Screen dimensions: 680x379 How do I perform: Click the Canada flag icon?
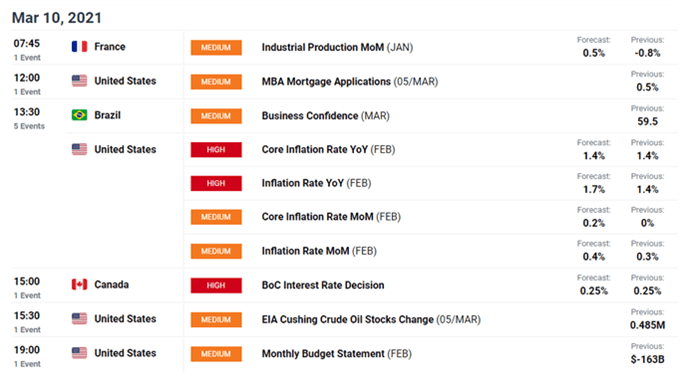[x=79, y=284]
